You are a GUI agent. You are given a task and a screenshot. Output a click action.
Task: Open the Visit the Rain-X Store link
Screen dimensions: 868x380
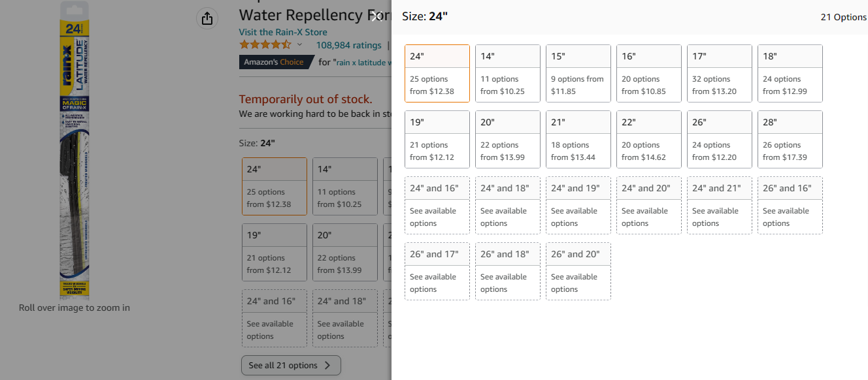tap(283, 32)
